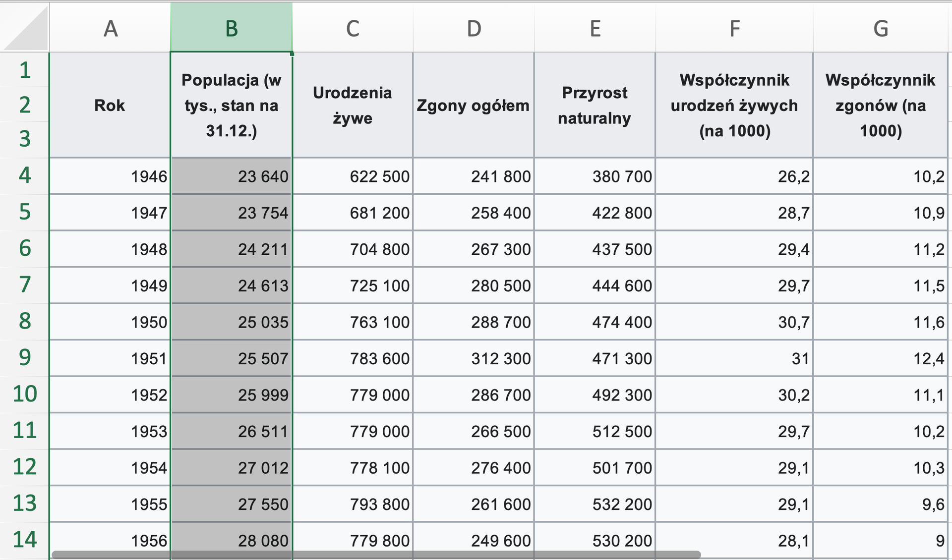Click the 'Populacja (w tys., stan na 31.12.)' cell

(232, 105)
